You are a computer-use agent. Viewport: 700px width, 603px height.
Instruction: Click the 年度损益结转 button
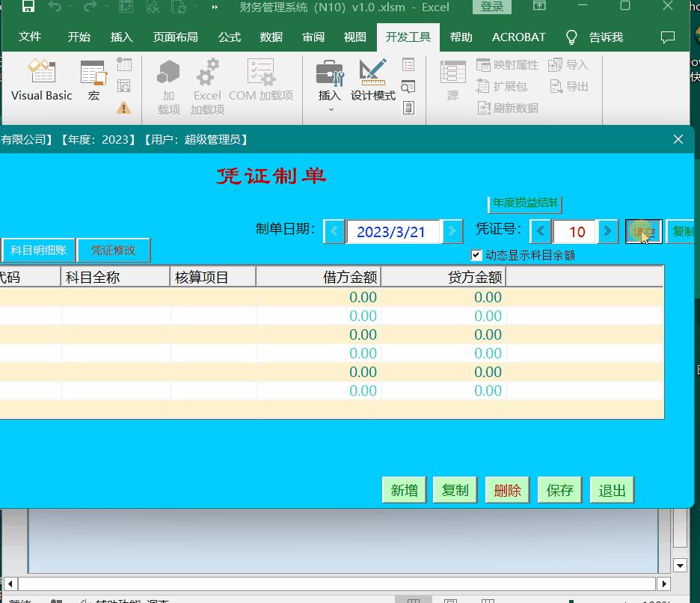[x=524, y=203]
